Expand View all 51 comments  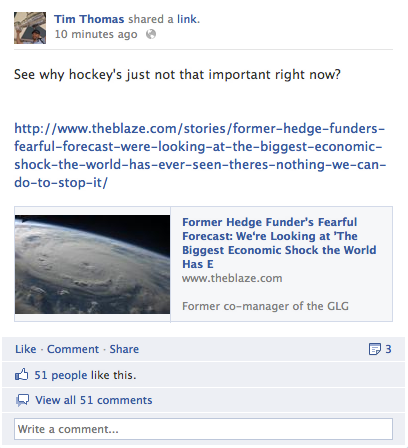[94, 400]
